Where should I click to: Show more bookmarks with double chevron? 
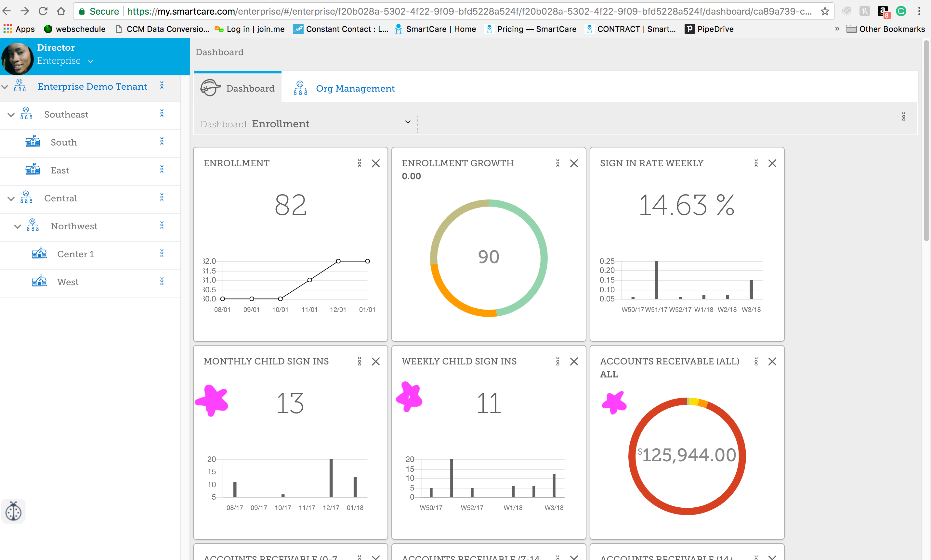point(837,29)
